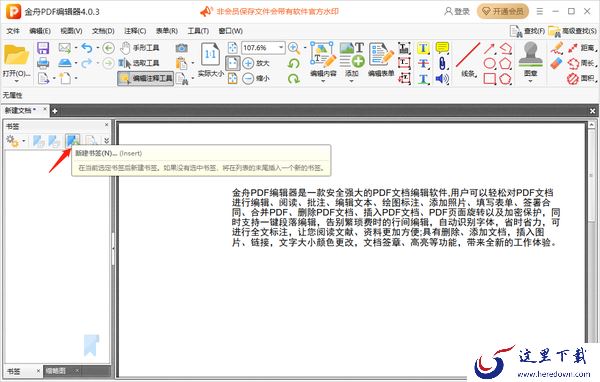This screenshot has height=382, width=600.
Task: Select the yellow highlight text T tool
Action: tap(423, 48)
